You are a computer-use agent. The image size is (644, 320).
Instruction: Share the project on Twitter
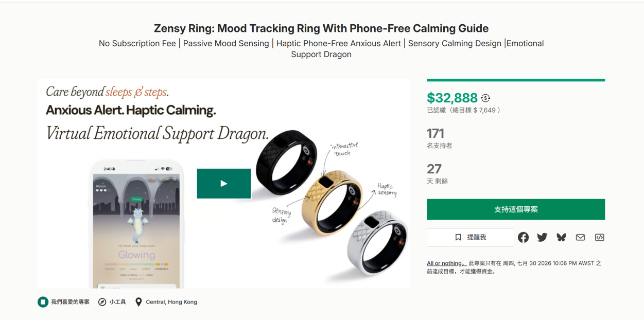pyautogui.click(x=542, y=237)
